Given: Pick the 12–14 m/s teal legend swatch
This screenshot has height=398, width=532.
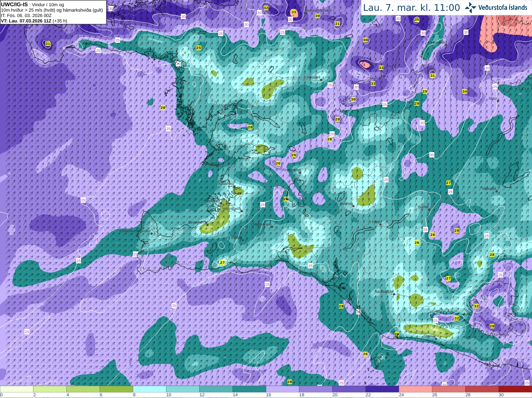Looking at the screenshot, I should [216, 389].
